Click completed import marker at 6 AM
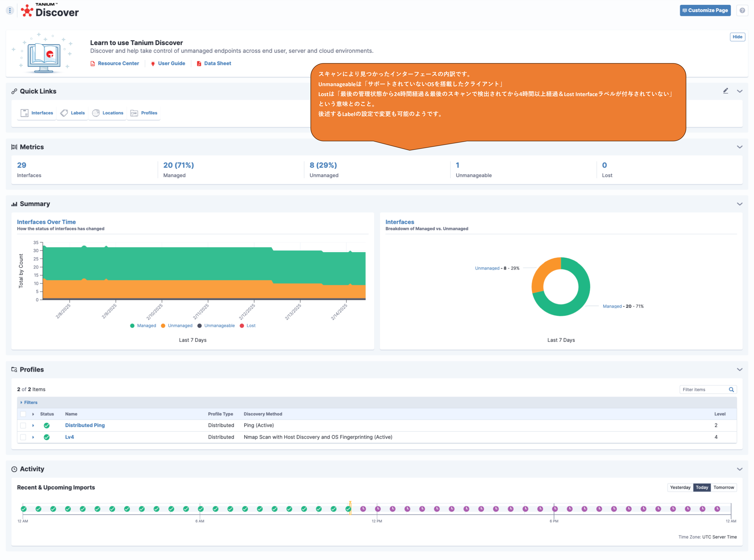The height and width of the screenshot is (560, 754). pyautogui.click(x=201, y=509)
